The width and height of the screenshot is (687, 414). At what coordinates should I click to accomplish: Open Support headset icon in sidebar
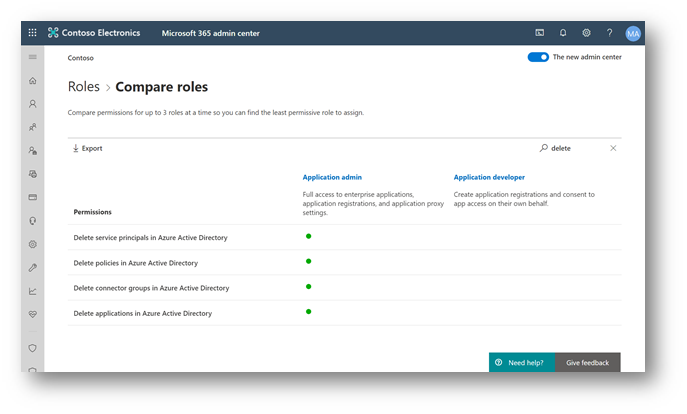pos(33,221)
